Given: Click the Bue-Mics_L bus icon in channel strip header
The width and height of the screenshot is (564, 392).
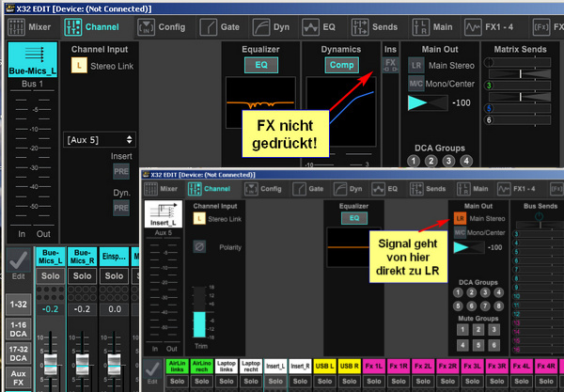Looking at the screenshot, I should point(33,59).
